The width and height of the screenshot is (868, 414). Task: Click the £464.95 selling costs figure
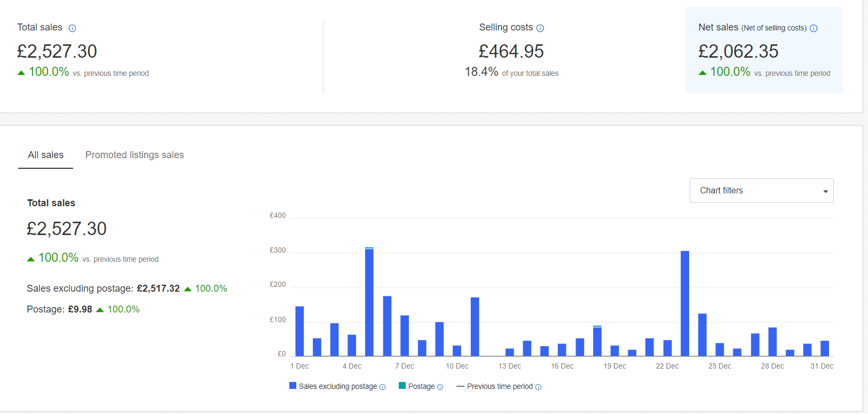pyautogui.click(x=511, y=51)
